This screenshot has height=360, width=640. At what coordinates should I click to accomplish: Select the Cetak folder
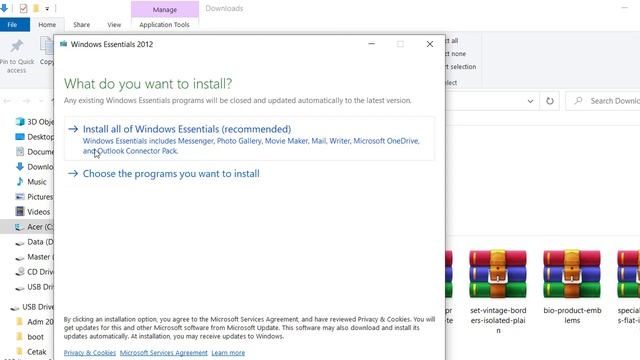(x=31, y=352)
